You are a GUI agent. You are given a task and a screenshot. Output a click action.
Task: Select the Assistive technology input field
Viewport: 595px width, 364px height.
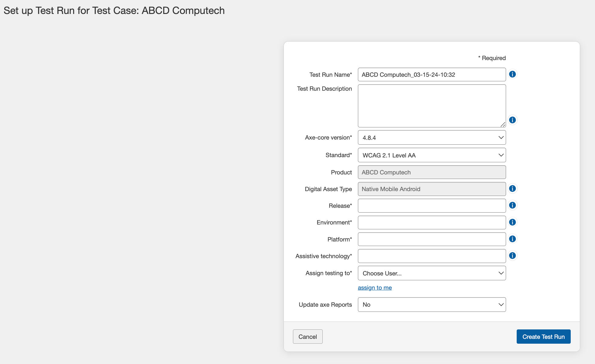point(432,256)
